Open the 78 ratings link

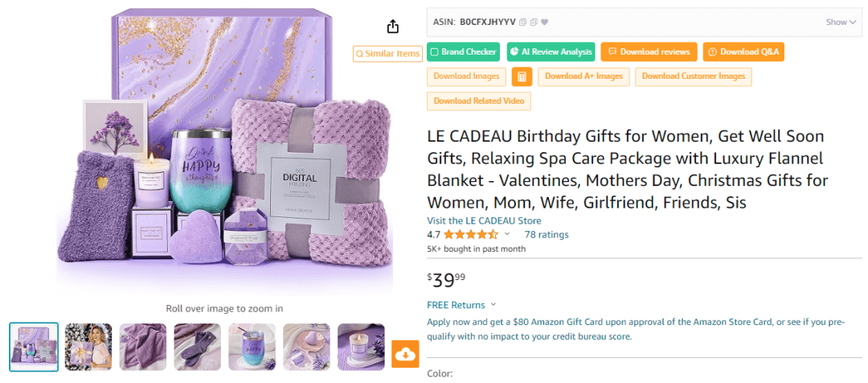point(546,235)
